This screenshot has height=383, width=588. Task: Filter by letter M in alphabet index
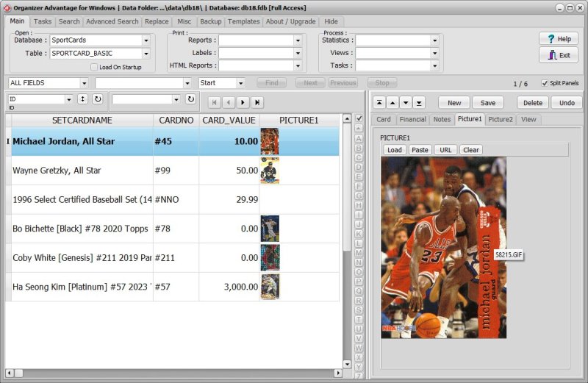pyautogui.click(x=359, y=253)
